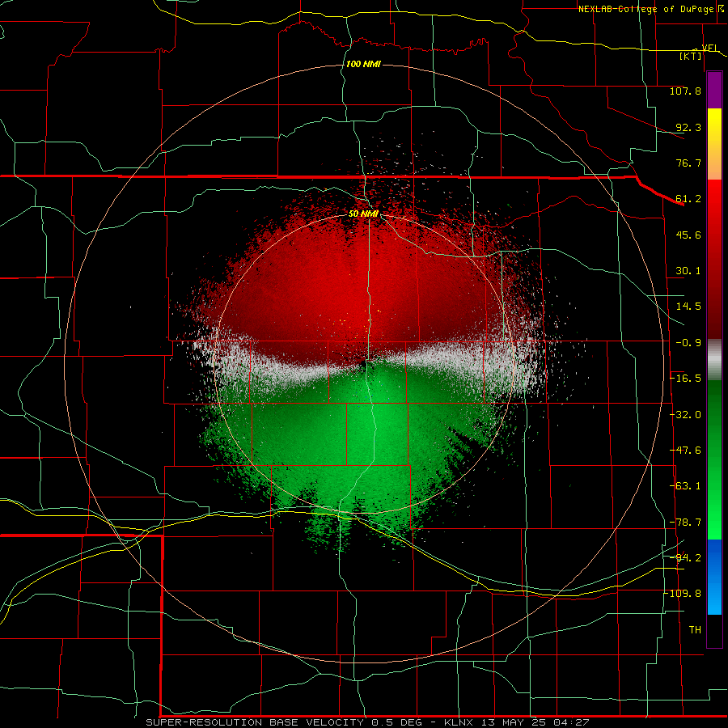Click the KLNX station identifier in the caption
Screen dimensions: 728x728
[x=459, y=722]
